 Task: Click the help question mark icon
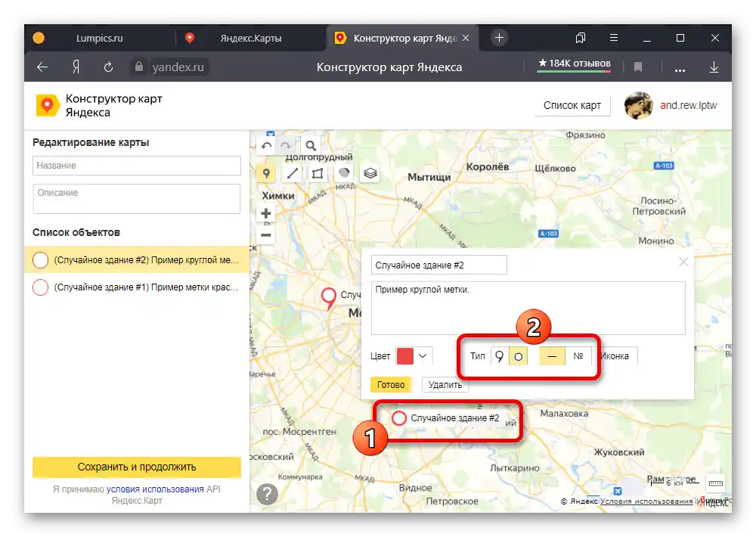266,495
